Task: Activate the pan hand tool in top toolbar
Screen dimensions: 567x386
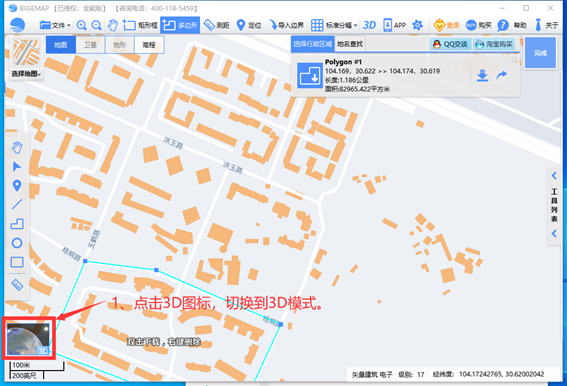Action: pyautogui.click(x=113, y=25)
